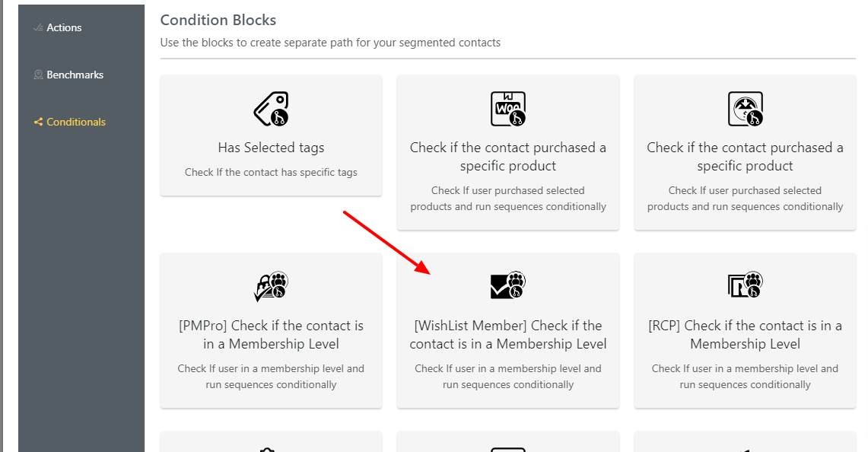
Task: Select the Conditionals tab
Action: coord(76,122)
